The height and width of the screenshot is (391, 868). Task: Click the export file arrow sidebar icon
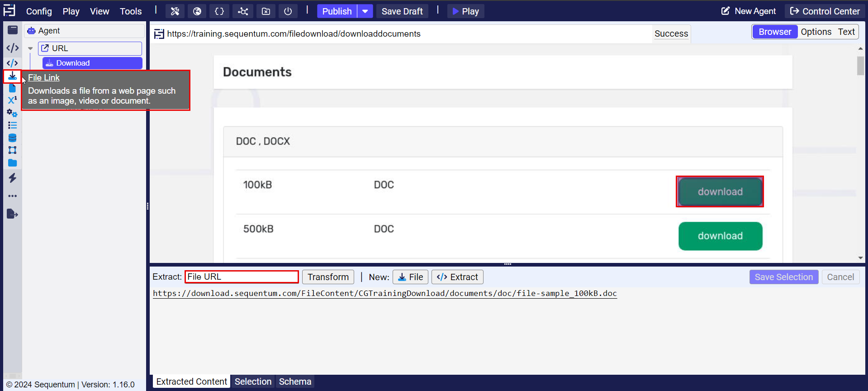[13, 214]
